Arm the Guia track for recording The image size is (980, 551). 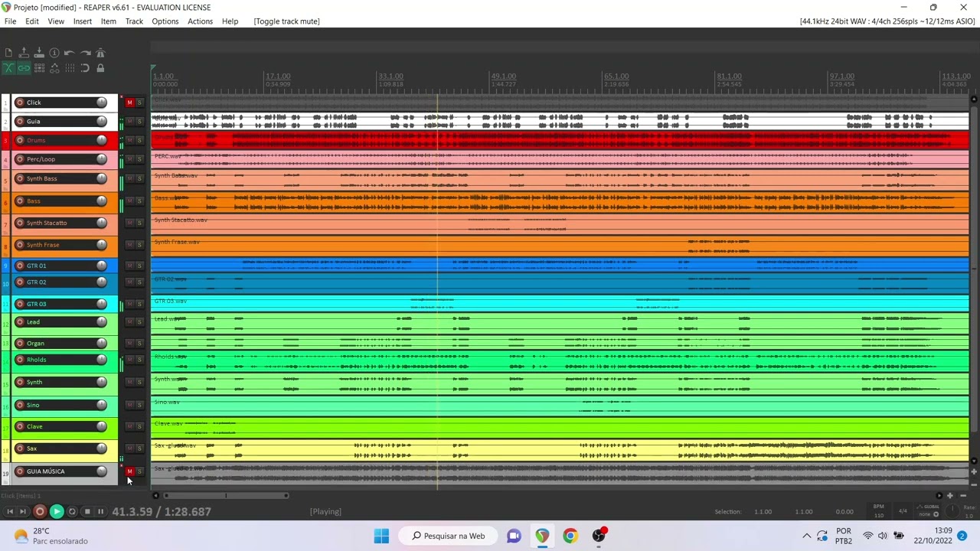click(x=20, y=121)
